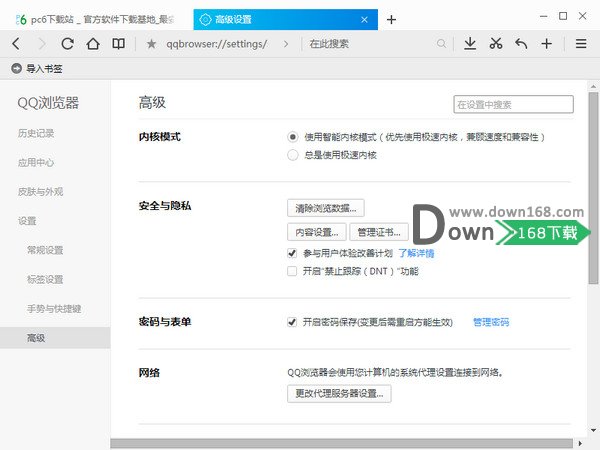Click the scrollbar down arrow

point(593,430)
